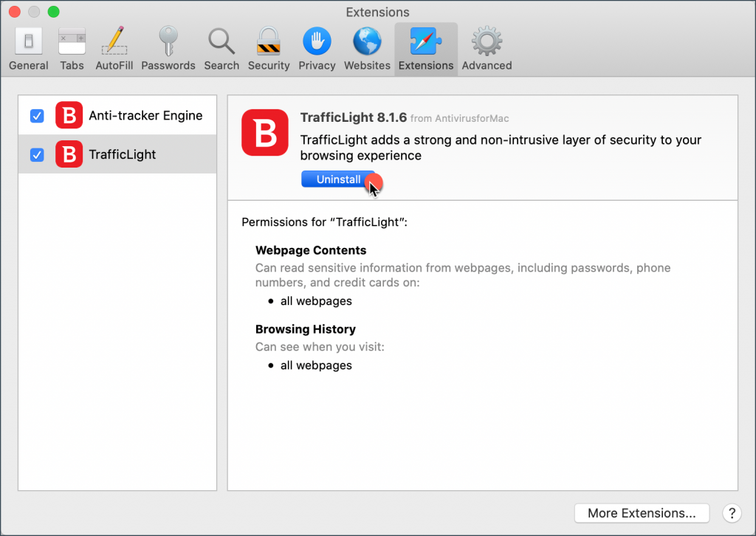Select the Anti-tracker Engine row
756x536 pixels.
[x=117, y=115]
